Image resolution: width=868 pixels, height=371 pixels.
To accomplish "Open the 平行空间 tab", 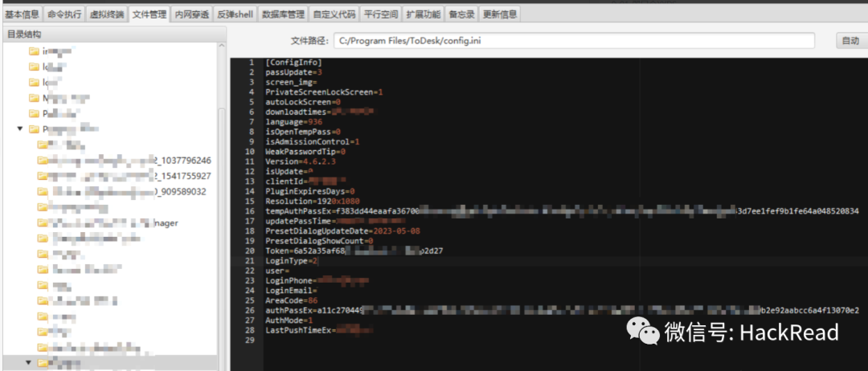I will [x=380, y=14].
